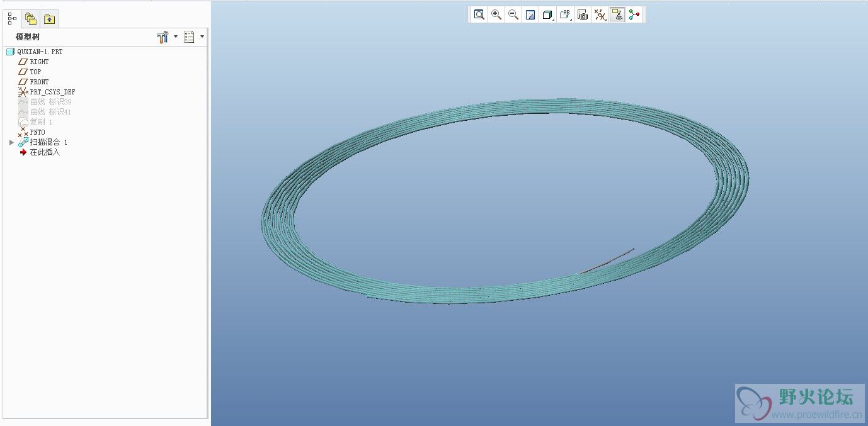
Task: Switch to the Folder Browser tab
Action: click(x=31, y=19)
